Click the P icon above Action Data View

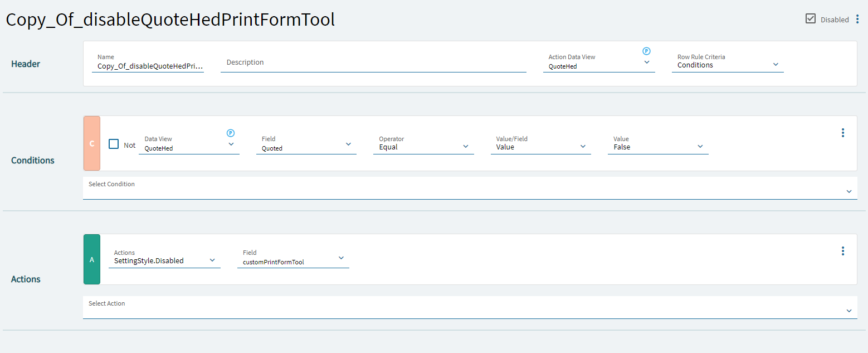click(646, 51)
